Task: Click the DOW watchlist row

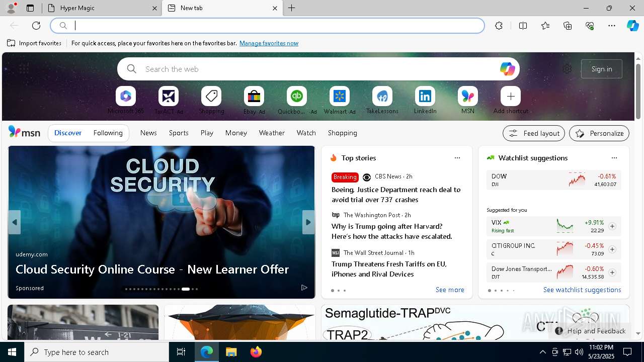Action: tap(554, 180)
